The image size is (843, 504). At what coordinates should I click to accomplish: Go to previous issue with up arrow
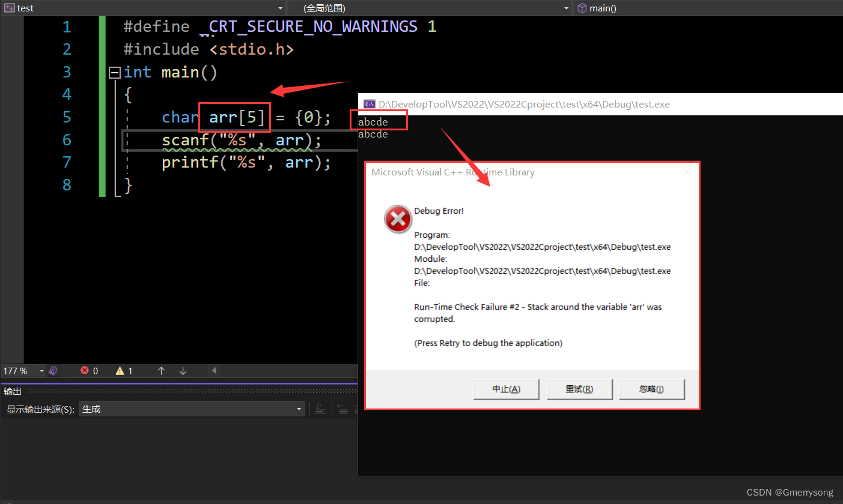161,371
